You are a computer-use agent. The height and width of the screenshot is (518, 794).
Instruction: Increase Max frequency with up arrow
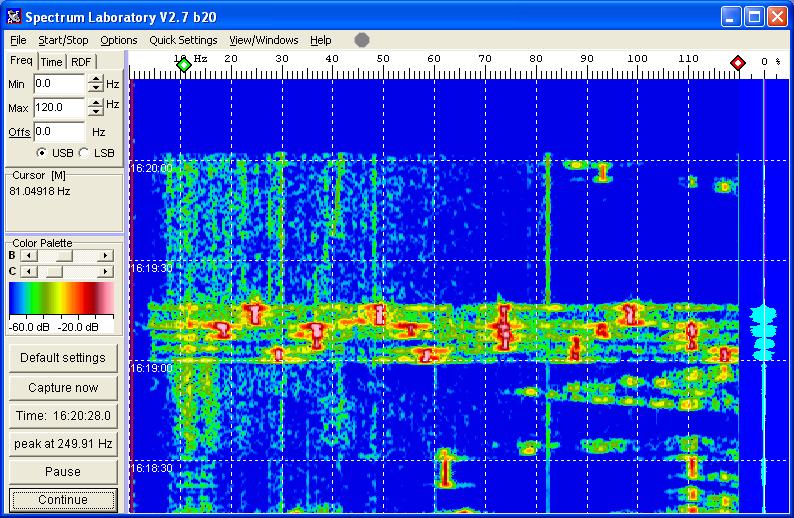pyautogui.click(x=95, y=103)
